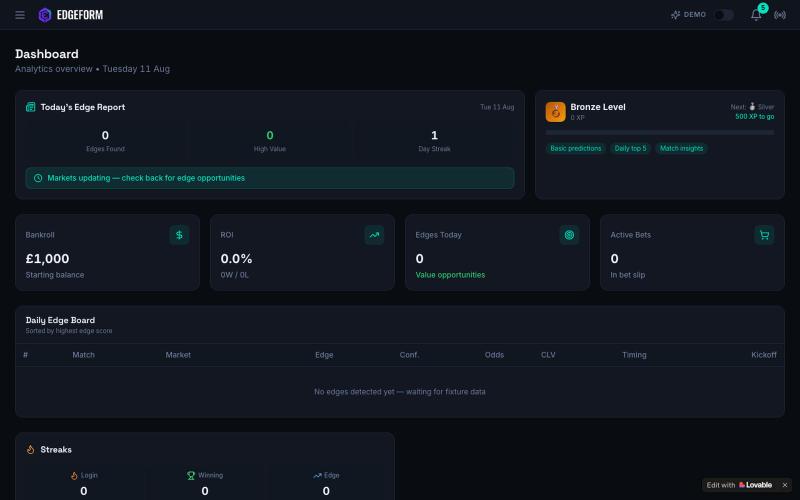Click the 0W / 0L record text
Screen dimensions: 800x500
click(235, 275)
